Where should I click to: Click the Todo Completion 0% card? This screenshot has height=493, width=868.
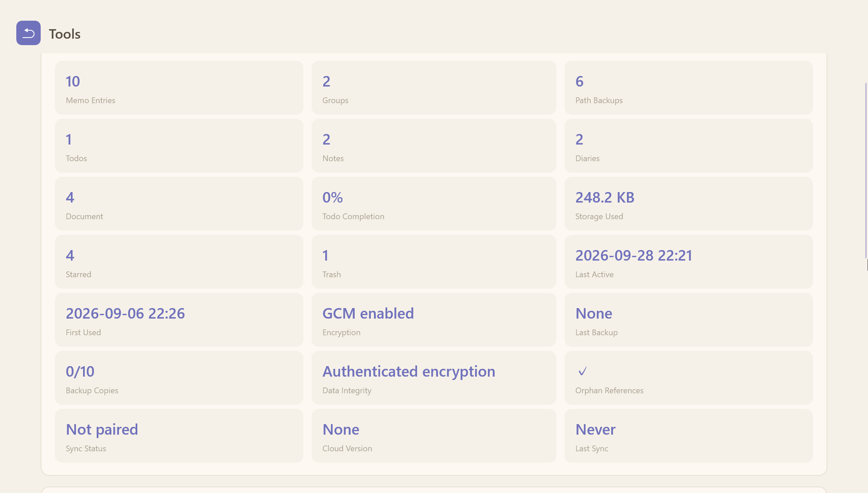pyautogui.click(x=434, y=204)
